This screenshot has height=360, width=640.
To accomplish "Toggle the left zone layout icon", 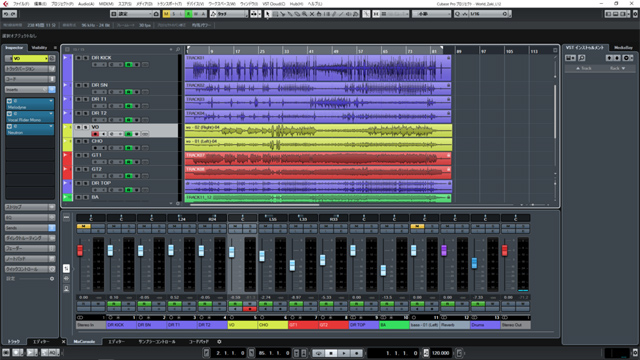I will (608, 14).
